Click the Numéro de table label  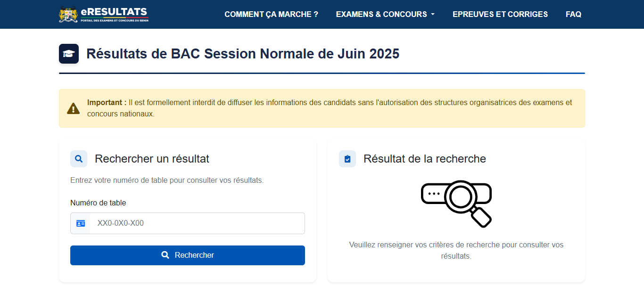[x=98, y=203]
